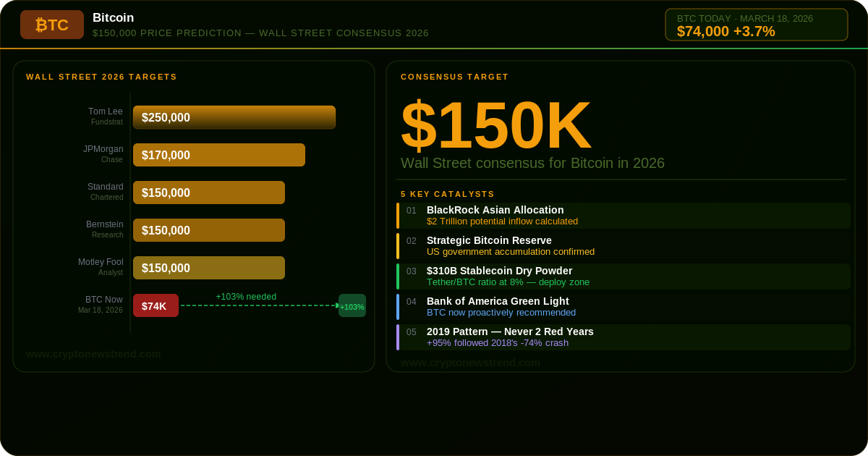868x456 pixels.
Task: Click the left panel cryptonewstrend.com watermark
Action: tap(93, 354)
